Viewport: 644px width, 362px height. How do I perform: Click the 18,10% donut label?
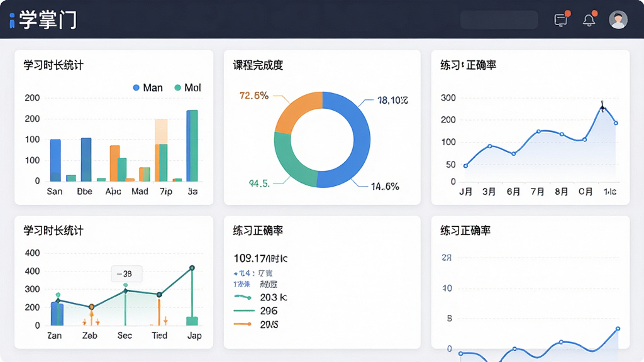[x=392, y=100]
